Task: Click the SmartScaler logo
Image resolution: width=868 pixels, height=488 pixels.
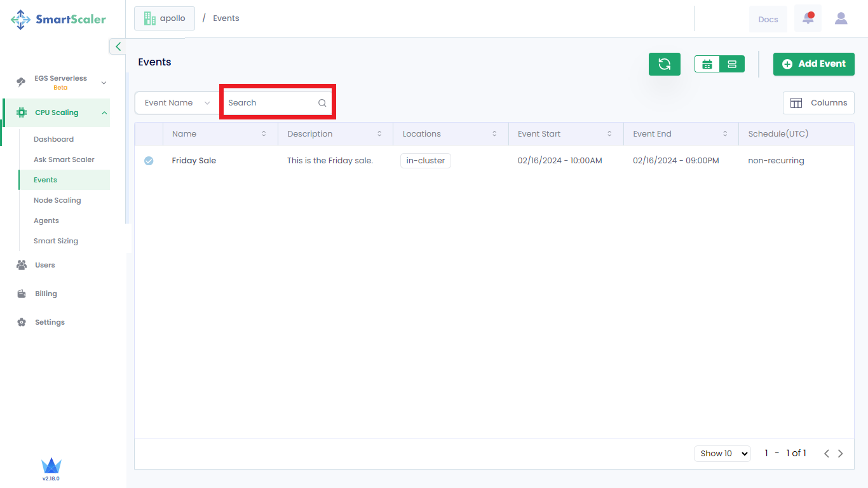Action: (x=58, y=19)
